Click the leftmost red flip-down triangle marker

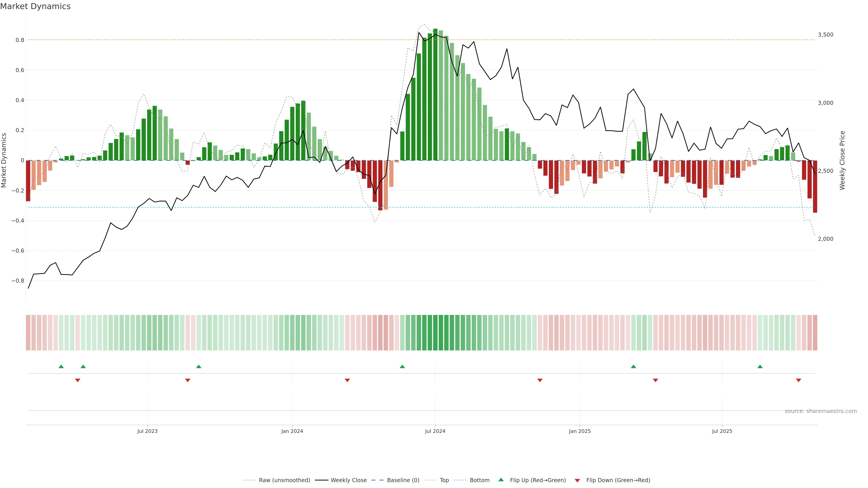(78, 380)
